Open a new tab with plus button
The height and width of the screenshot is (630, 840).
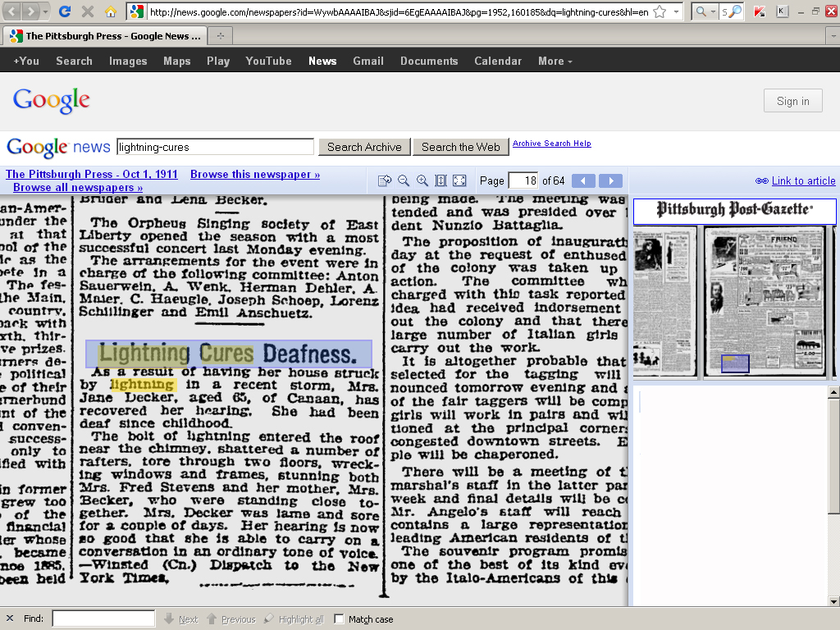220,36
